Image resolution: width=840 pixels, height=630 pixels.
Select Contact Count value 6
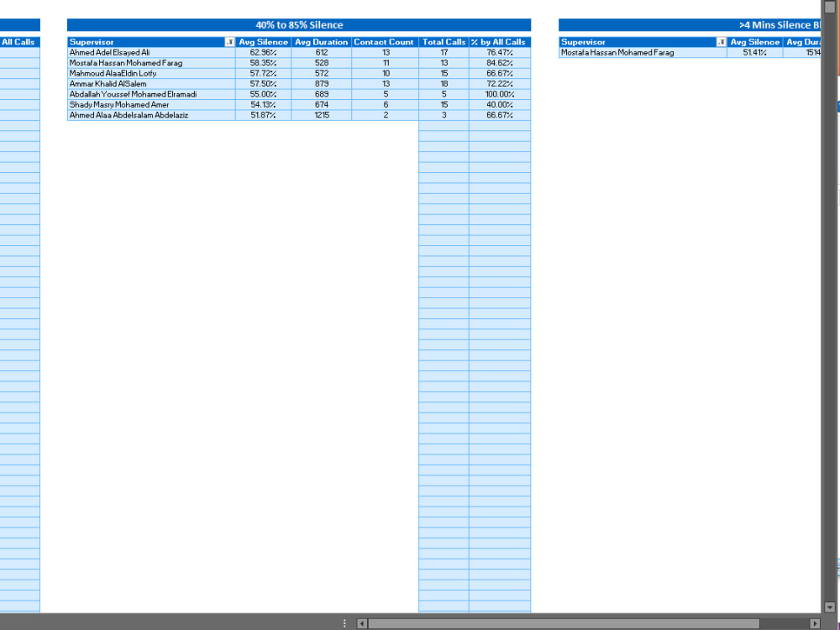click(386, 104)
